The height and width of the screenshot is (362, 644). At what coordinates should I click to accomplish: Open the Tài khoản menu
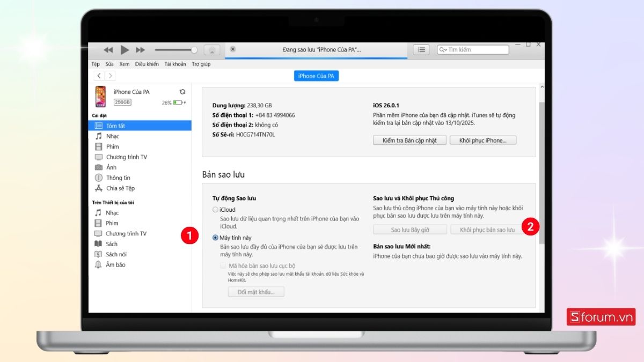(175, 64)
